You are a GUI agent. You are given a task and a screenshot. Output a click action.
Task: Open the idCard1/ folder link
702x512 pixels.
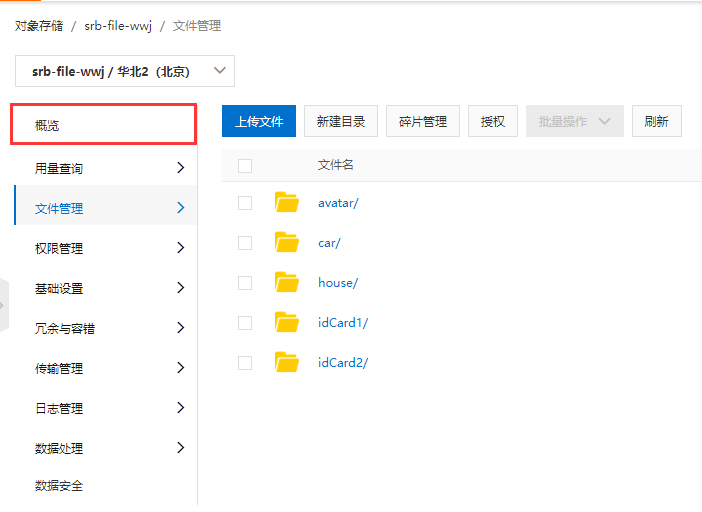tap(343, 323)
